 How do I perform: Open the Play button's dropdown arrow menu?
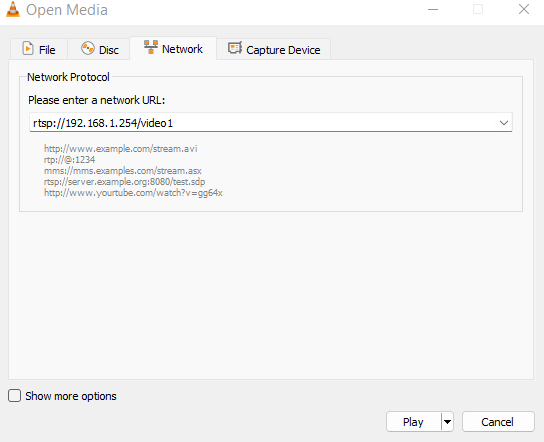pos(448,422)
